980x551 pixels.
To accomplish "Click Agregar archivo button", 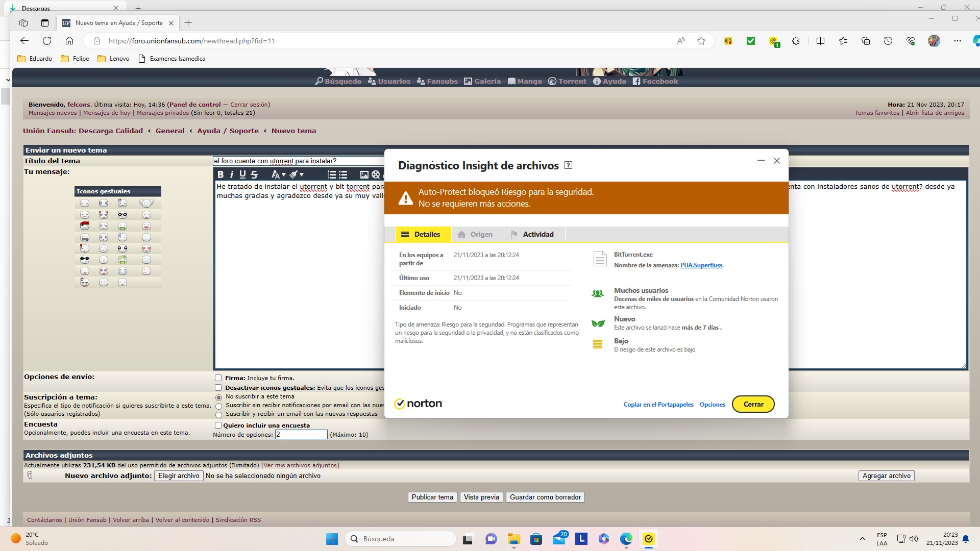I will click(887, 475).
